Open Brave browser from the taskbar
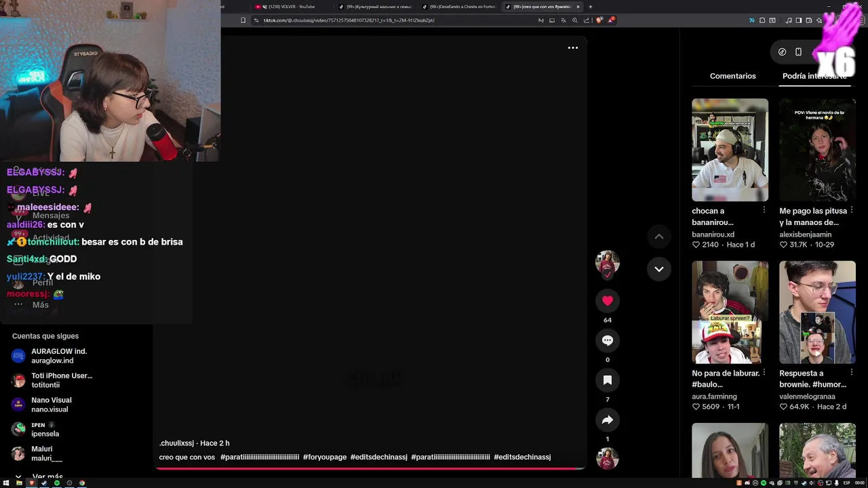The height and width of the screenshot is (488, 868). (x=31, y=483)
